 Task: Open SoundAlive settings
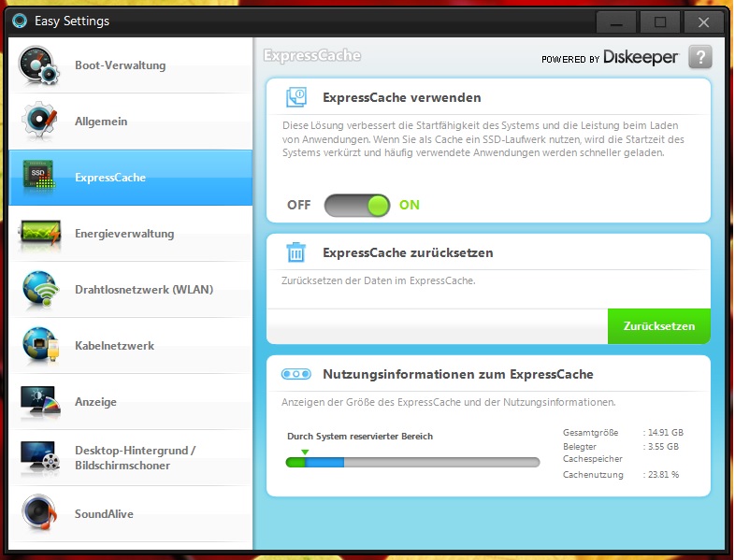(130, 514)
